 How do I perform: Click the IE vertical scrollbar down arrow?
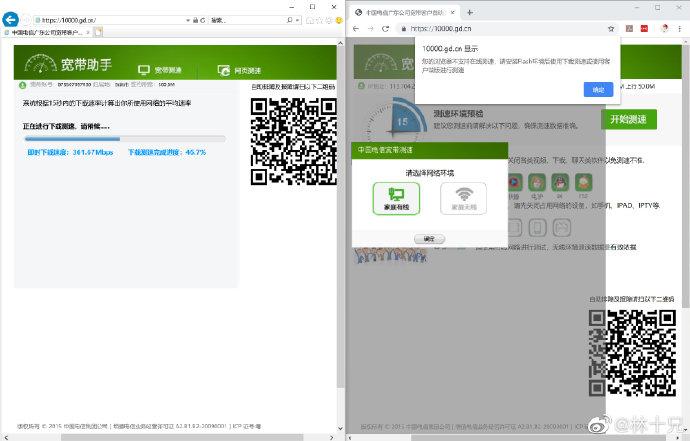(x=340, y=428)
